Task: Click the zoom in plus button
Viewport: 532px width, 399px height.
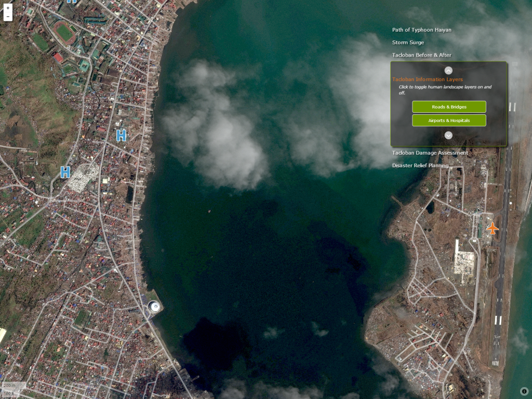Action: [x=8, y=8]
